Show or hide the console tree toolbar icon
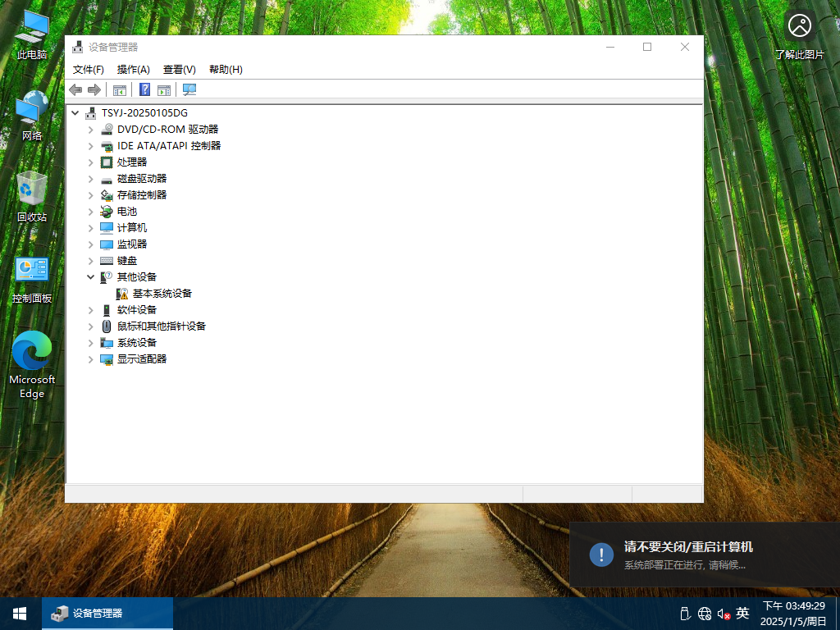 120,90
